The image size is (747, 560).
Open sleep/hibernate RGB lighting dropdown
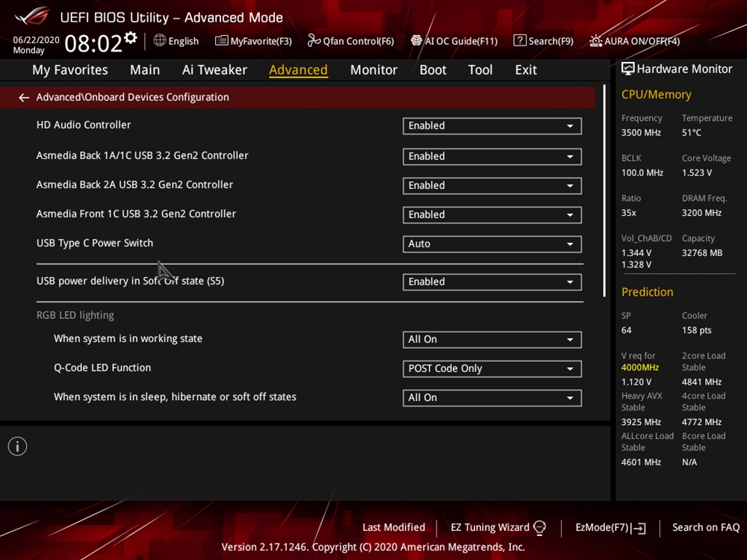[492, 398]
